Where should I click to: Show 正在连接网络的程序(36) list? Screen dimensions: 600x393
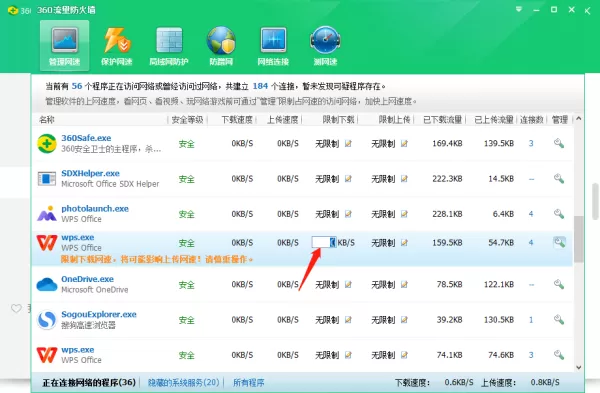coord(89,382)
